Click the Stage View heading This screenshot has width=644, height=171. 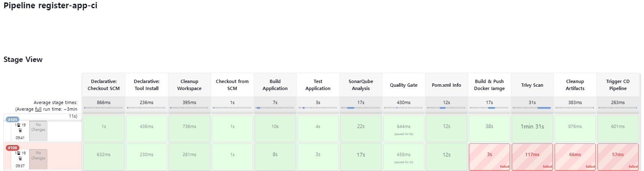pos(23,59)
